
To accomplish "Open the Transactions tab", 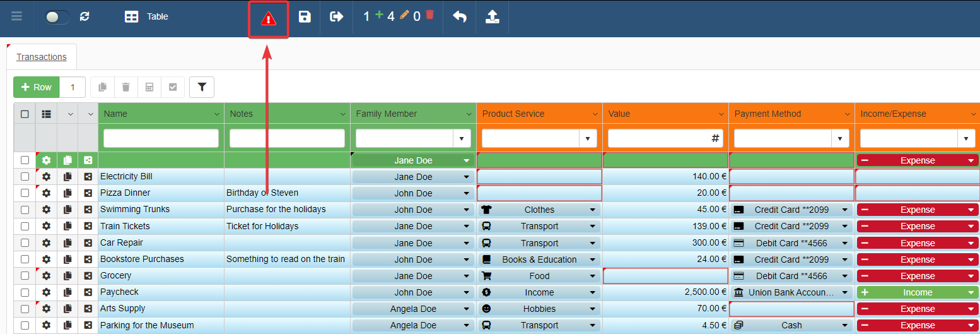I will click(x=42, y=57).
